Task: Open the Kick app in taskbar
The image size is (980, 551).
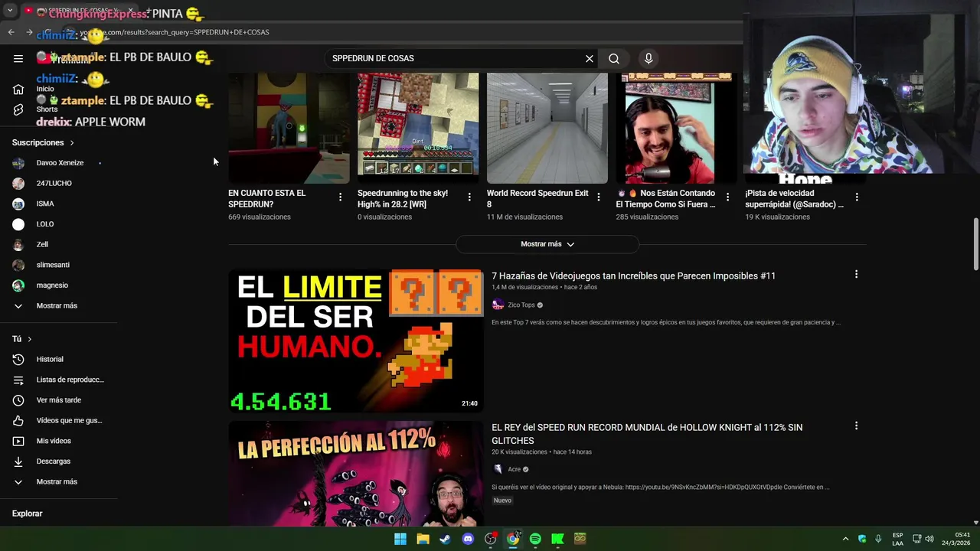Action: click(557, 539)
